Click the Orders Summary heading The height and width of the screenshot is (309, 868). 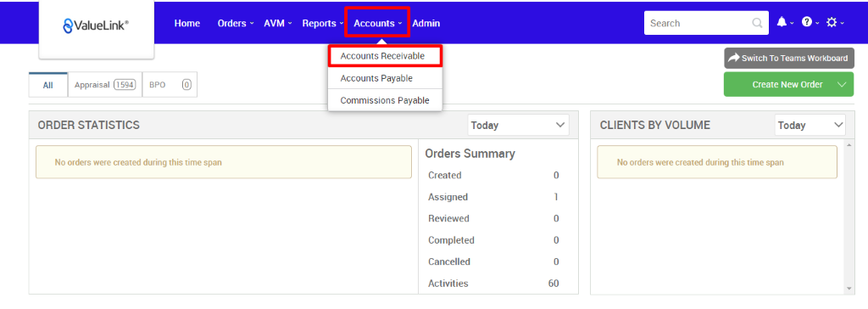[470, 154]
